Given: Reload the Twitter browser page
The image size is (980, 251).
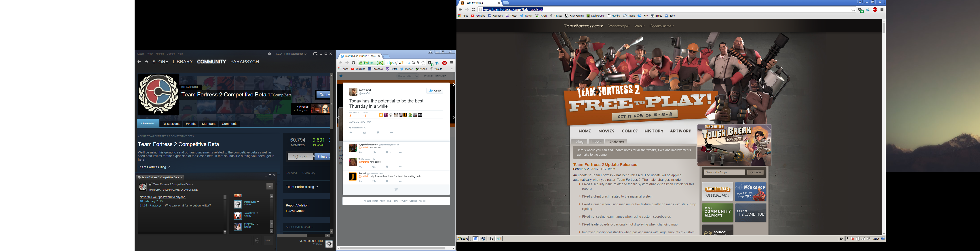Looking at the screenshot, I should click(x=353, y=63).
